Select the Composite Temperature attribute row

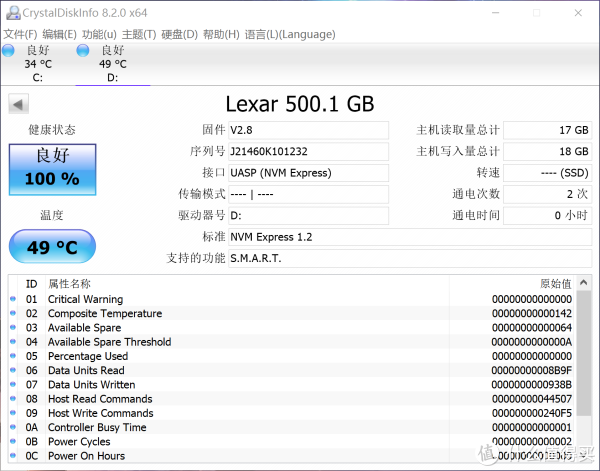click(292, 313)
